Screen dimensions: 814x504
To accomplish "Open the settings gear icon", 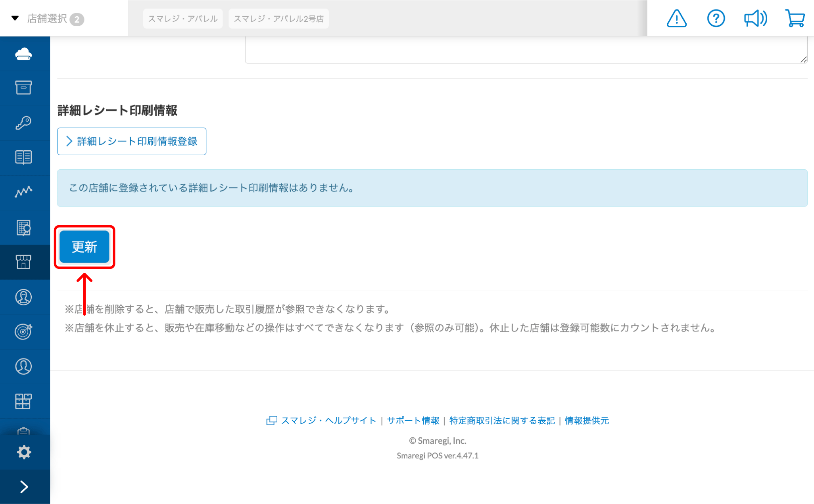I will click(x=24, y=452).
